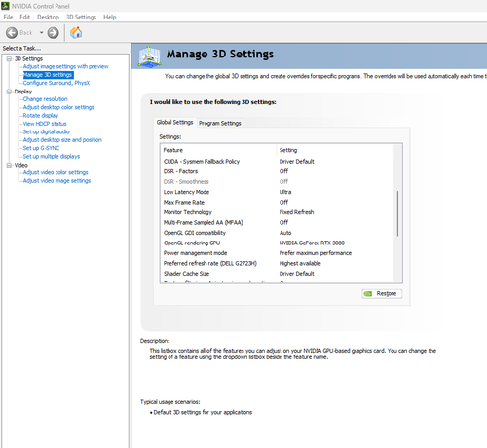Select the DSR - Factors row
Screen dimensions: 487x448
click(277, 171)
